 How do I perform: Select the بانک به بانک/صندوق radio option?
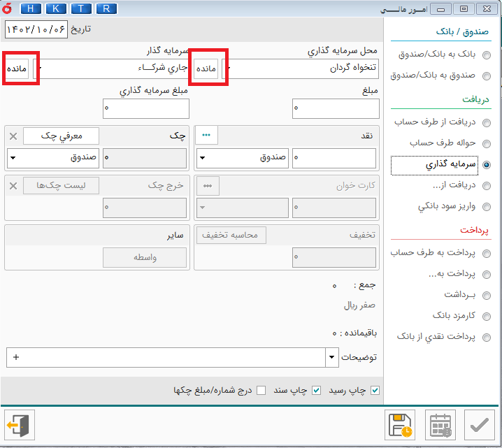487,55
